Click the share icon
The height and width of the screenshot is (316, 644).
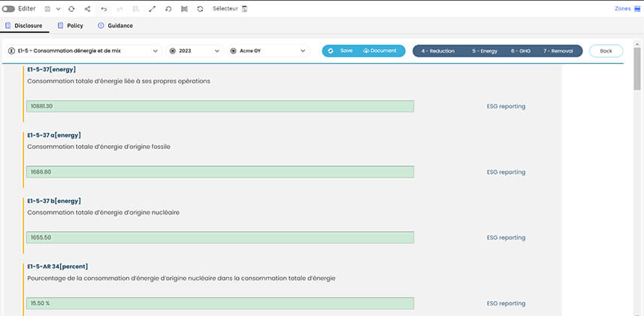coord(87,8)
